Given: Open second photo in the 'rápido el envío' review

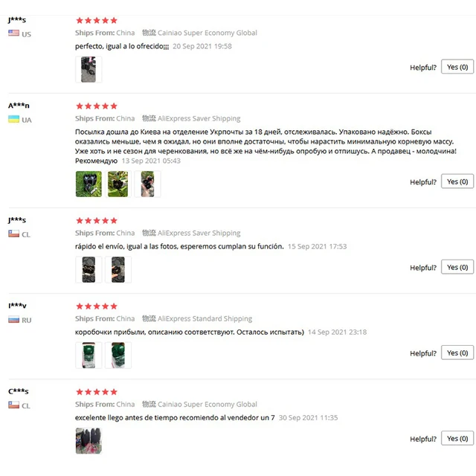Looking at the screenshot, I should point(118,269).
